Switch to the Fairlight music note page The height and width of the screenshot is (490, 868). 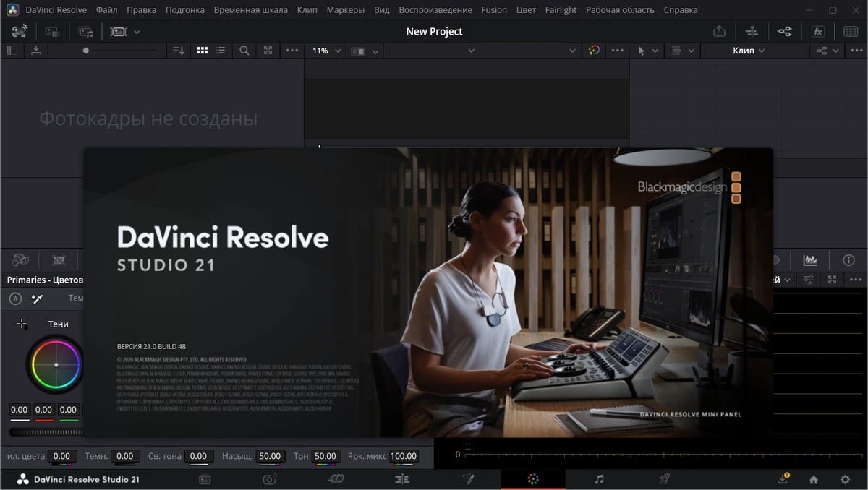tap(599, 479)
